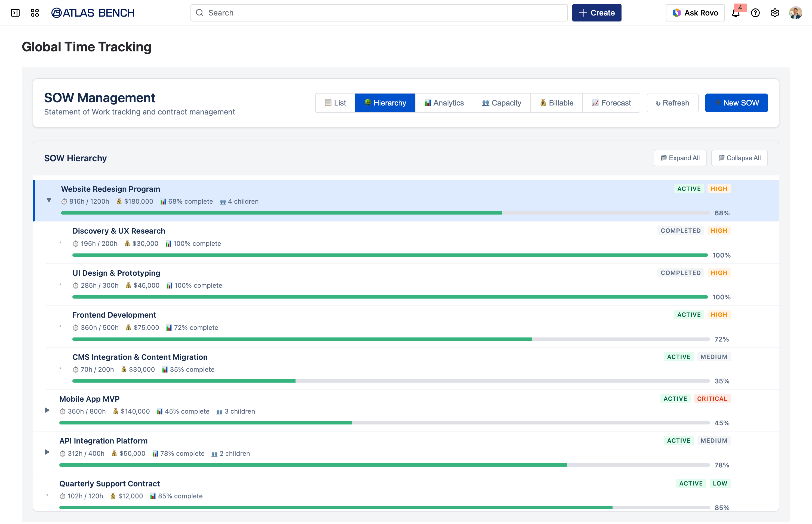Click the help question mark icon
Viewport: 812px width, 524px height.
click(755, 13)
